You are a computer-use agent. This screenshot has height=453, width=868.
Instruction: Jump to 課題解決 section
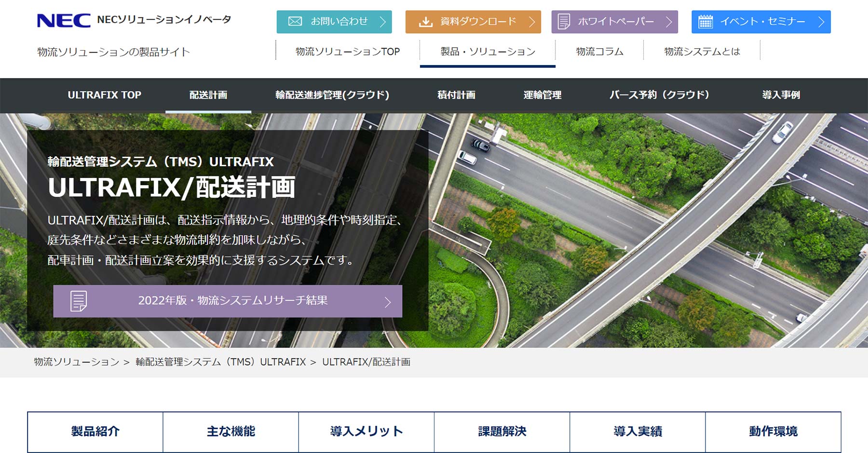(502, 432)
